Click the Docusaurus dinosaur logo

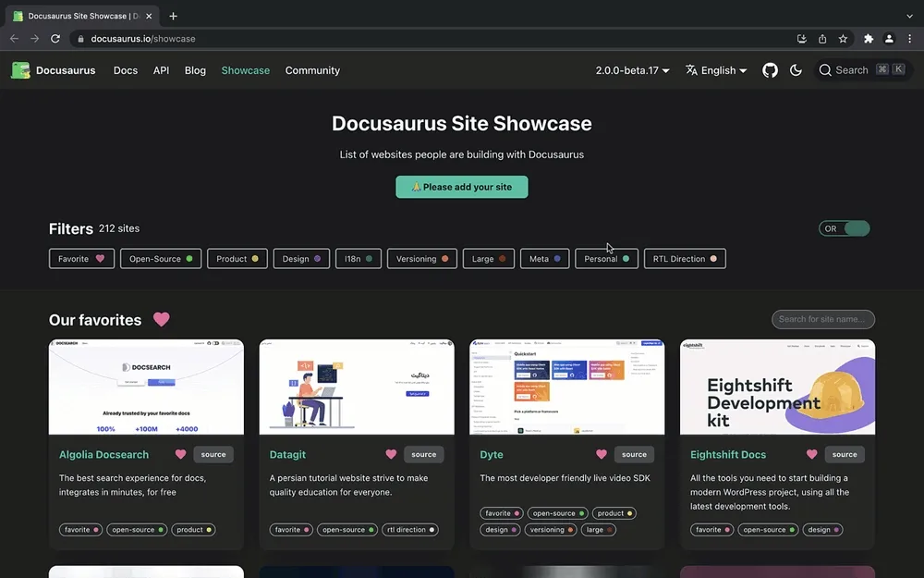pyautogui.click(x=20, y=70)
